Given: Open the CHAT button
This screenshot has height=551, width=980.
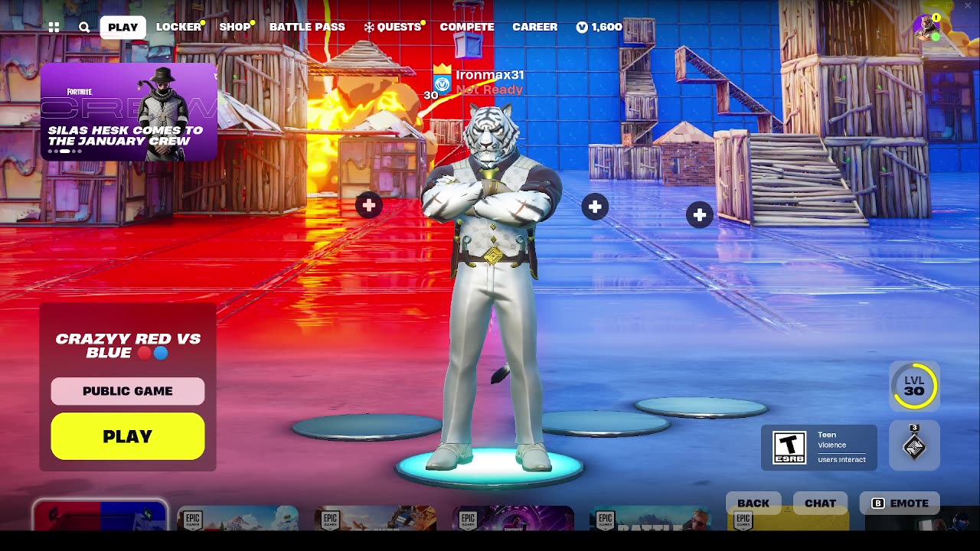Looking at the screenshot, I should [x=820, y=503].
